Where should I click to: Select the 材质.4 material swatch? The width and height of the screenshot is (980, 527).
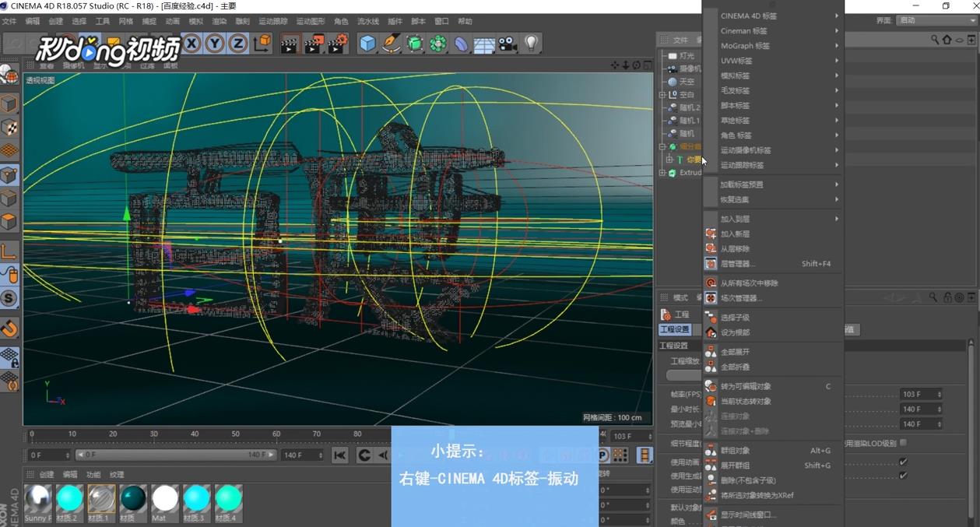tap(228, 503)
